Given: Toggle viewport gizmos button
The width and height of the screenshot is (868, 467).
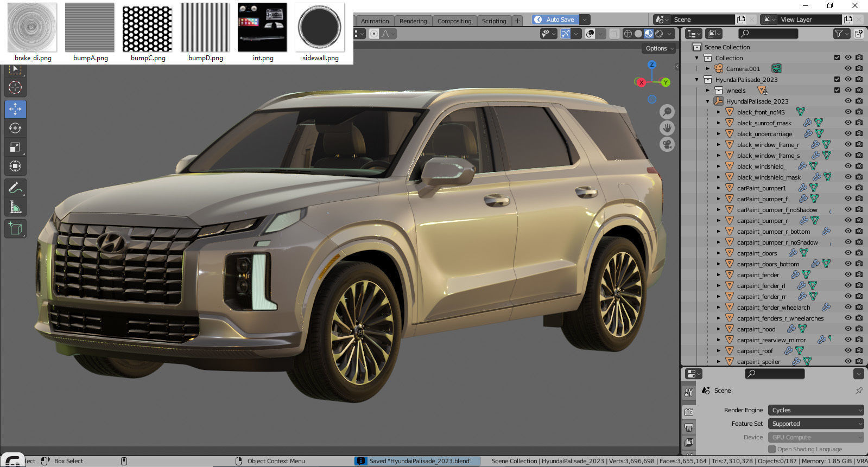Looking at the screenshot, I should 566,34.
